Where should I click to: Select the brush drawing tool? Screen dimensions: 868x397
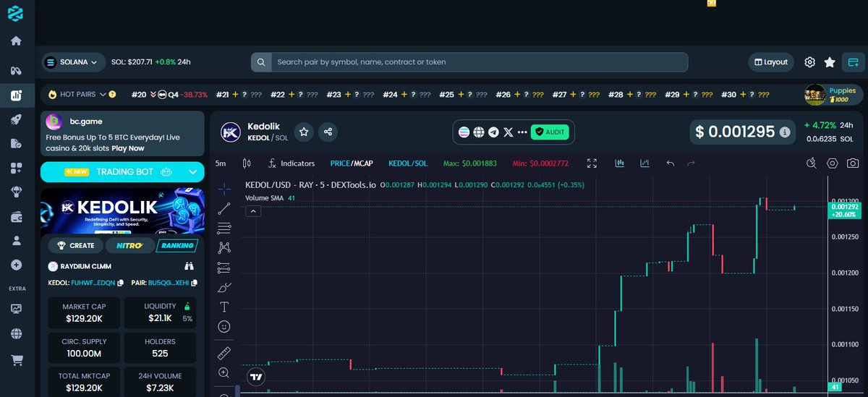[224, 287]
